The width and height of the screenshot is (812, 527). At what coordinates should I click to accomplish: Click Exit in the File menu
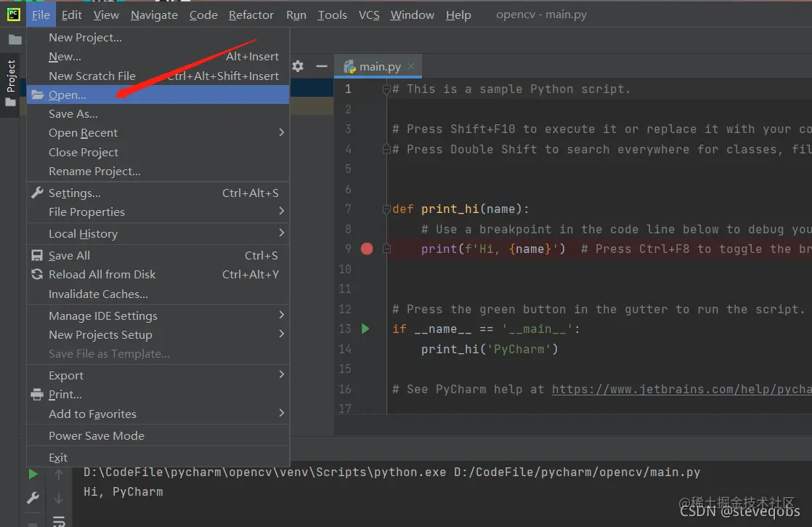(158, 457)
